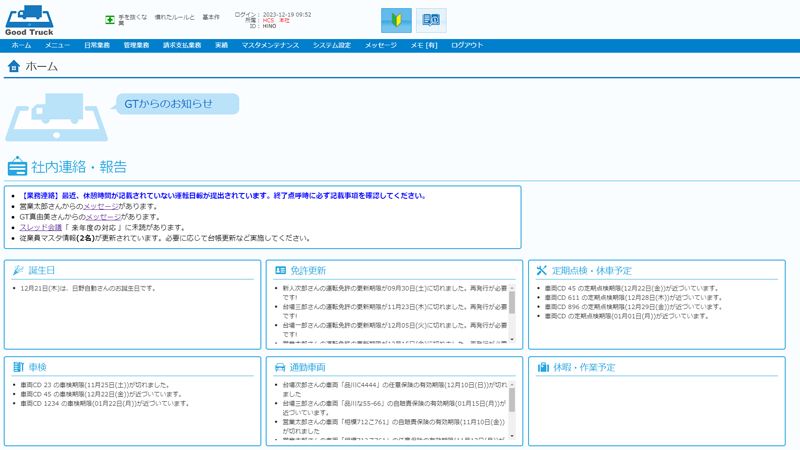
Task: Open the スレッド会議 link
Action: 40,228
